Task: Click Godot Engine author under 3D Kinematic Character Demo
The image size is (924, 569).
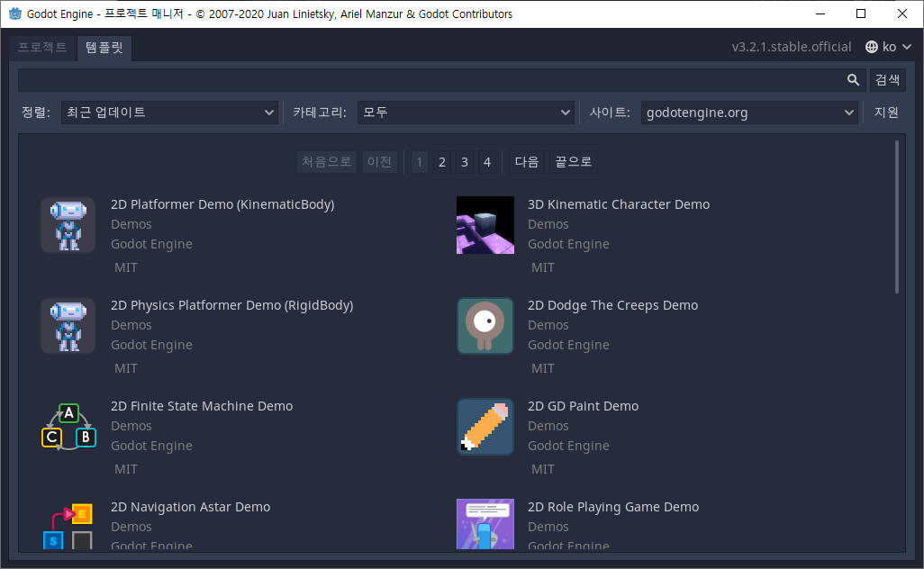Action: [x=568, y=244]
